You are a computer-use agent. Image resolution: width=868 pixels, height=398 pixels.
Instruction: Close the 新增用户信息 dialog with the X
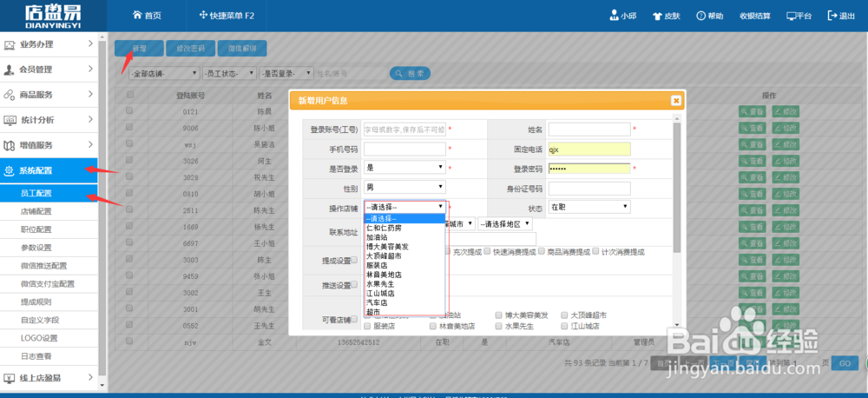[x=675, y=100]
